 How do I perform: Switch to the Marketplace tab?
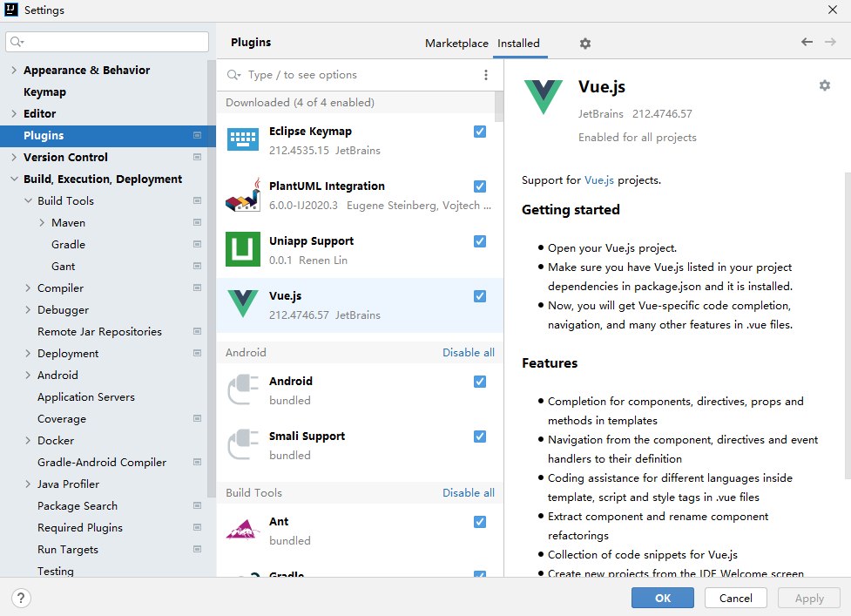click(x=456, y=44)
